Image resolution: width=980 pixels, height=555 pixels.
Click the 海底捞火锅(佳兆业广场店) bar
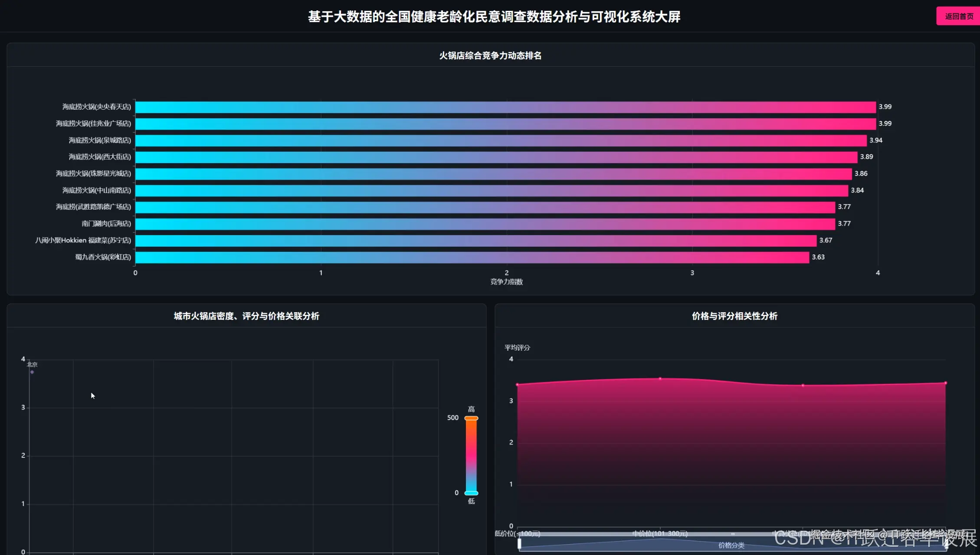point(505,124)
